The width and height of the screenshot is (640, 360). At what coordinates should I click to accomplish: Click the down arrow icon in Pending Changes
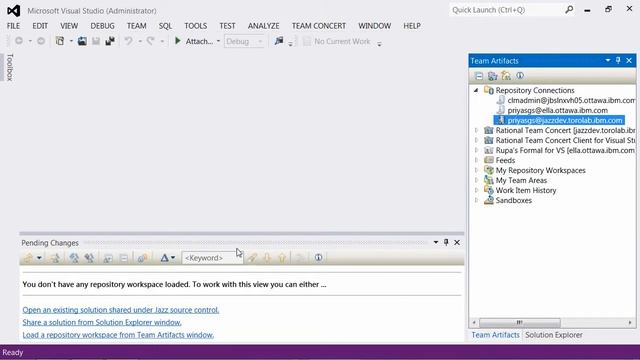tap(267, 258)
